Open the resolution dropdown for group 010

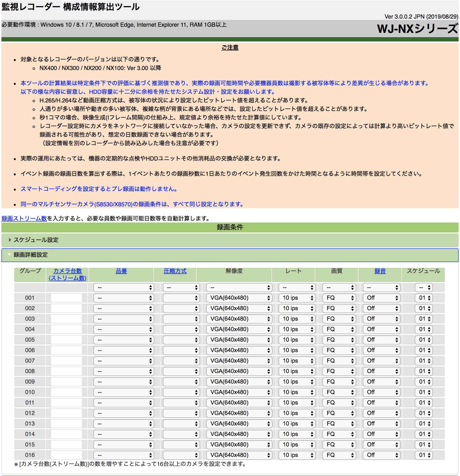239,392
